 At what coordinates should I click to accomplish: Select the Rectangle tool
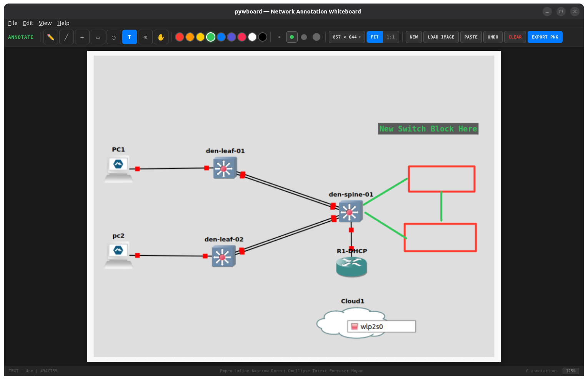coord(98,37)
